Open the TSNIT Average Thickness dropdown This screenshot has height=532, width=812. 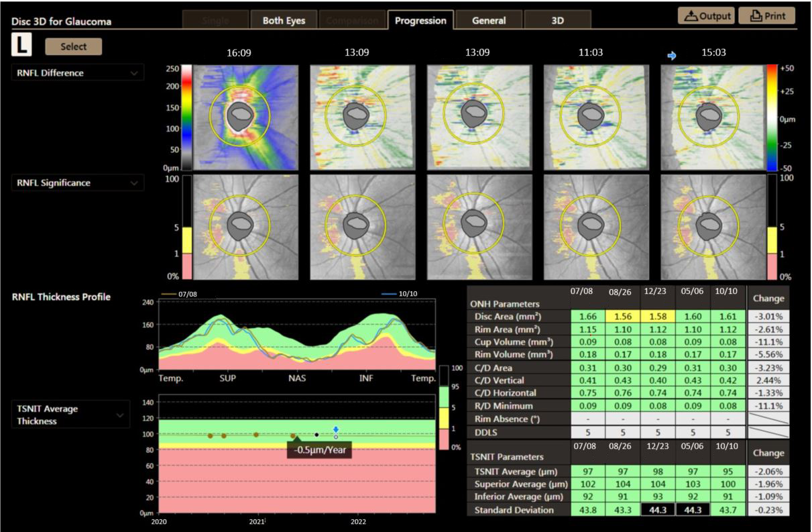click(x=70, y=415)
